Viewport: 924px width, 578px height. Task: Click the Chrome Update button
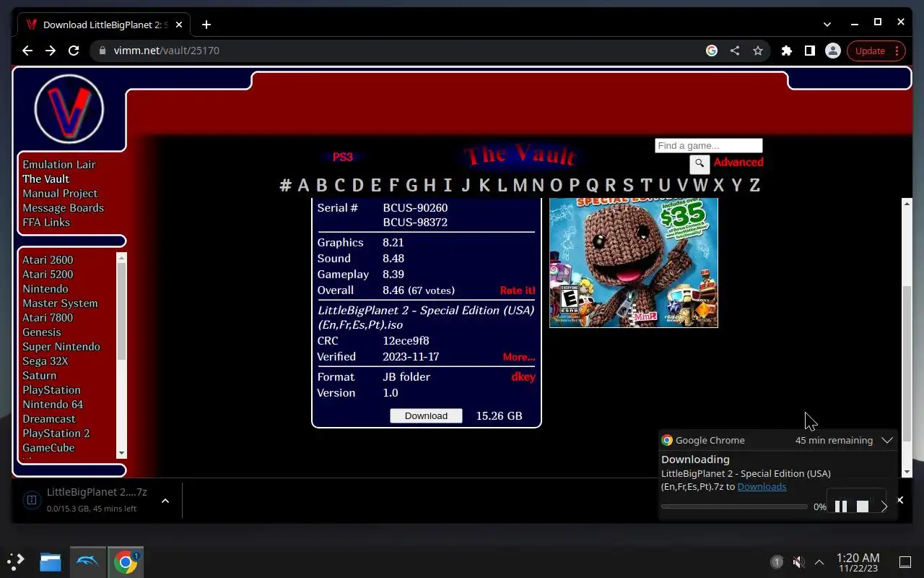point(876,51)
